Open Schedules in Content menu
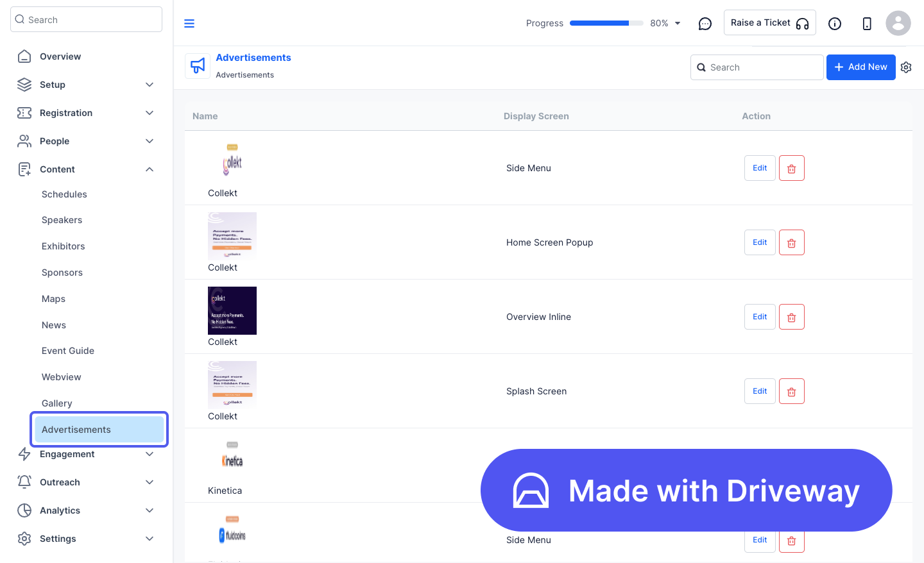 click(x=64, y=194)
